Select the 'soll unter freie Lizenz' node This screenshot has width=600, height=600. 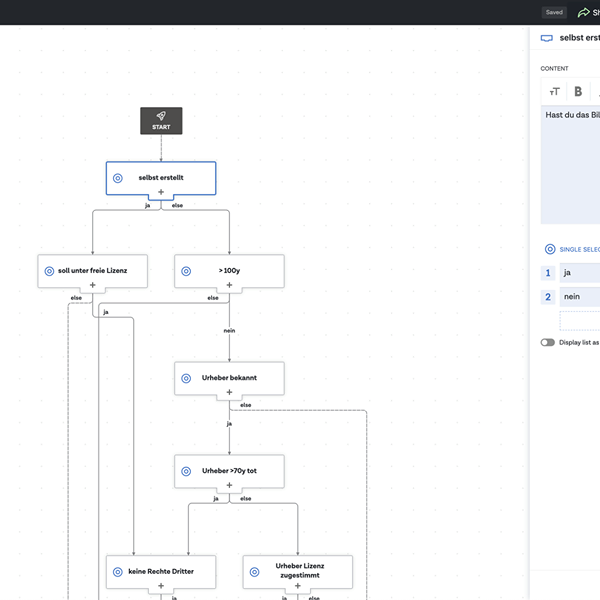pyautogui.click(x=93, y=271)
